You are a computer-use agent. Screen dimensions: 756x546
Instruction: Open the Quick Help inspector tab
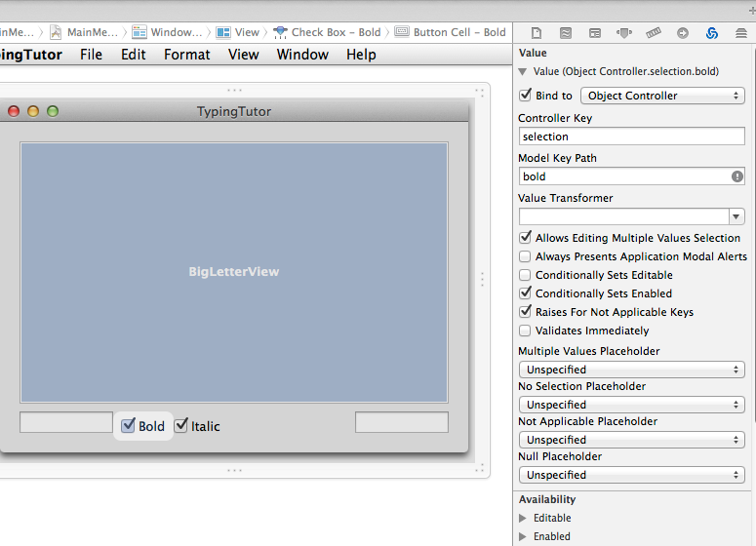566,33
